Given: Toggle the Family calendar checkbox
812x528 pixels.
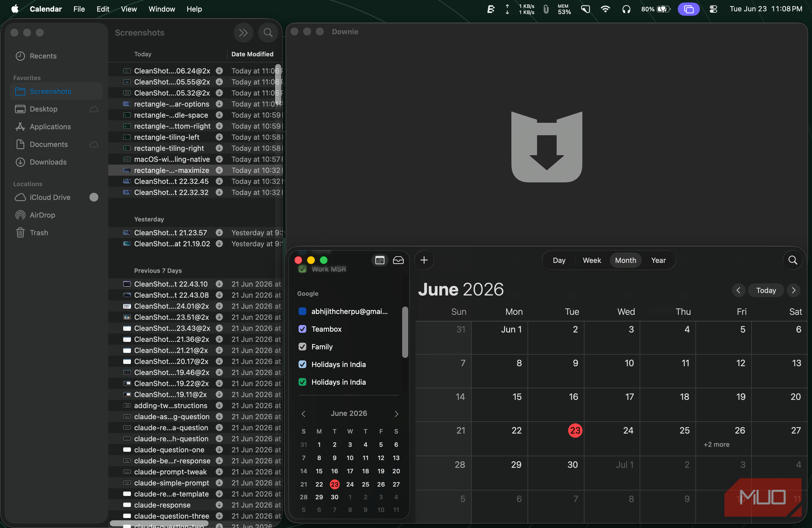Looking at the screenshot, I should [x=302, y=347].
